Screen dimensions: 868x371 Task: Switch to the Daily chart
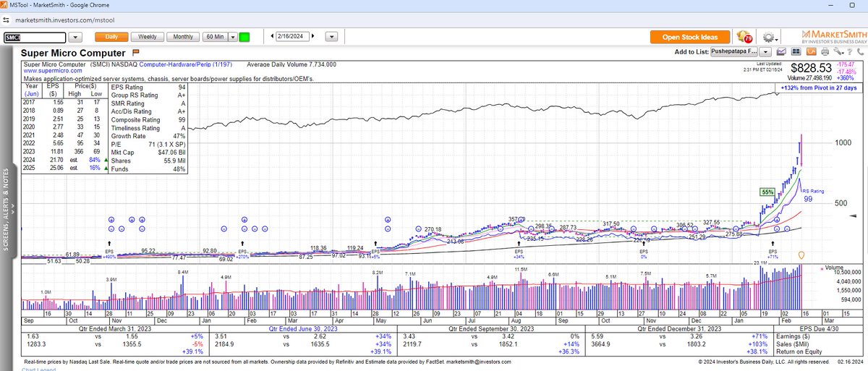pyautogui.click(x=111, y=36)
